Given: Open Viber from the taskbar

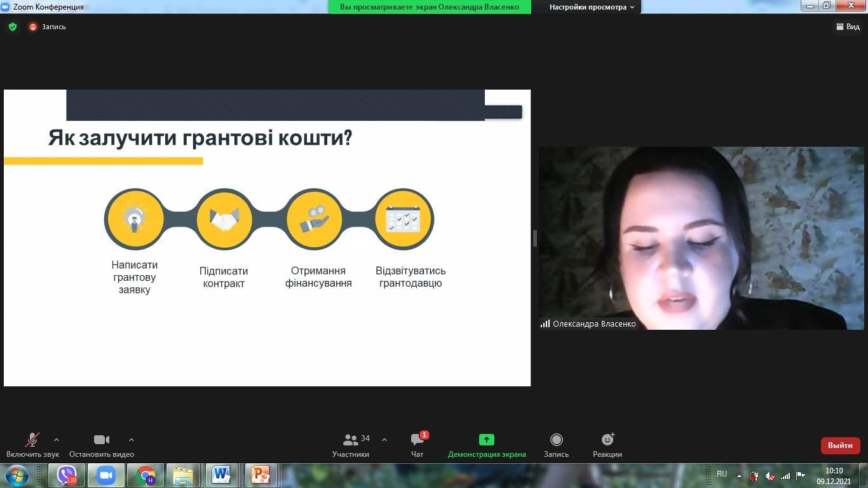Looking at the screenshot, I should (67, 475).
